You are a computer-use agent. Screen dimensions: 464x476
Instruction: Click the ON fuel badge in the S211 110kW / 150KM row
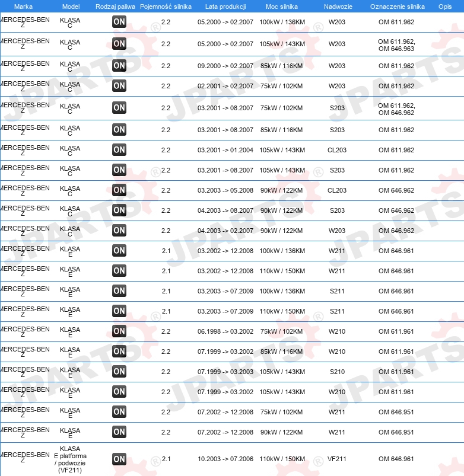(119, 311)
